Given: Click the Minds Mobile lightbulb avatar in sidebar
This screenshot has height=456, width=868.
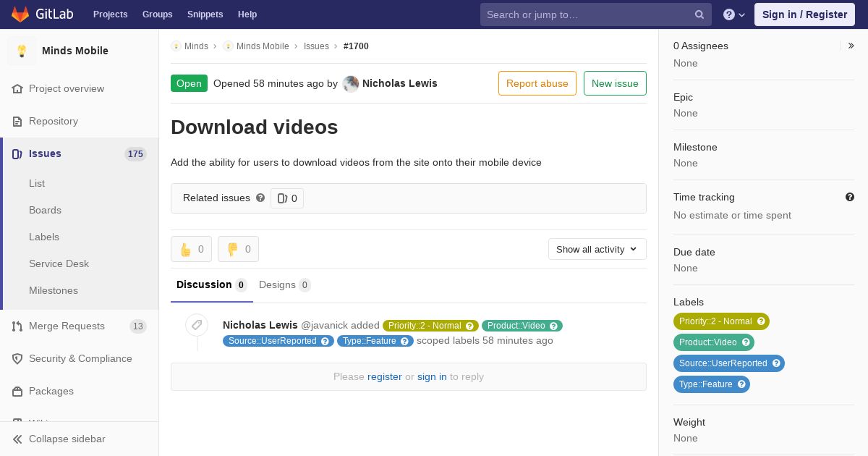Looking at the screenshot, I should pos(22,51).
